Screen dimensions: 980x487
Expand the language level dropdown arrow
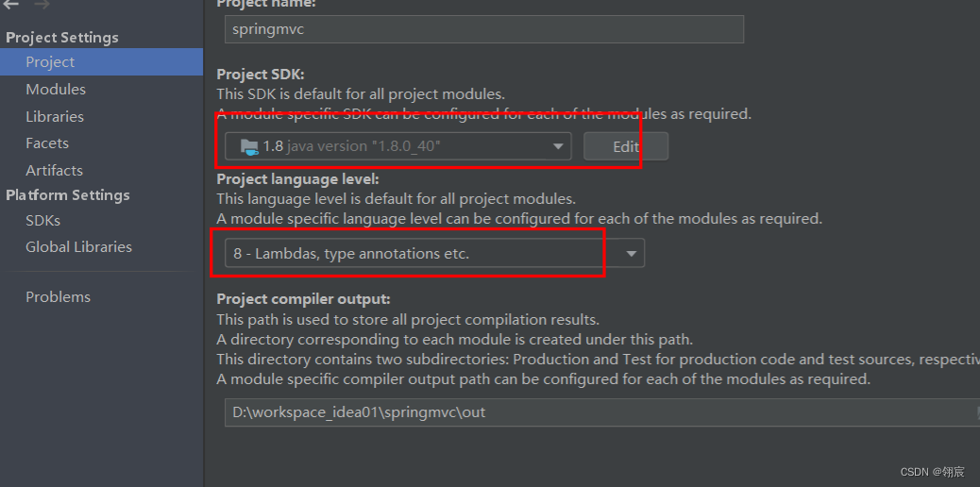[x=632, y=254]
